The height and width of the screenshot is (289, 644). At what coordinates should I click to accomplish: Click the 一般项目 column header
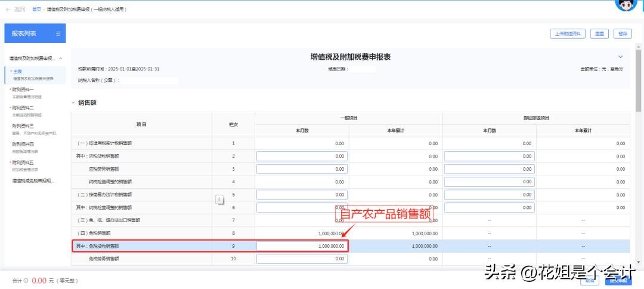click(x=349, y=118)
